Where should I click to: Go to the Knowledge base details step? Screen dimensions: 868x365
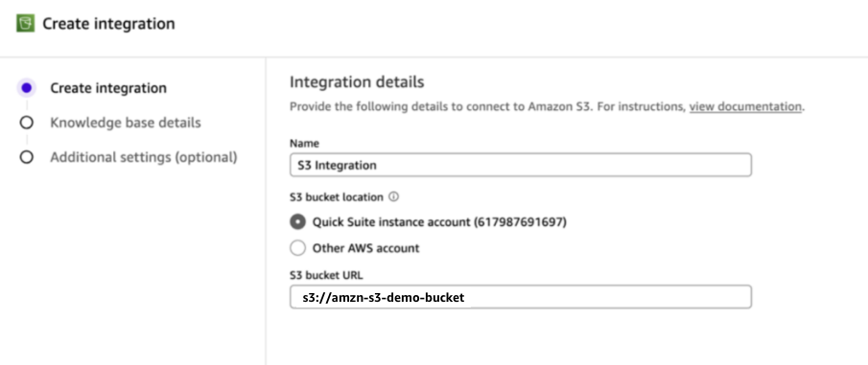click(x=126, y=123)
